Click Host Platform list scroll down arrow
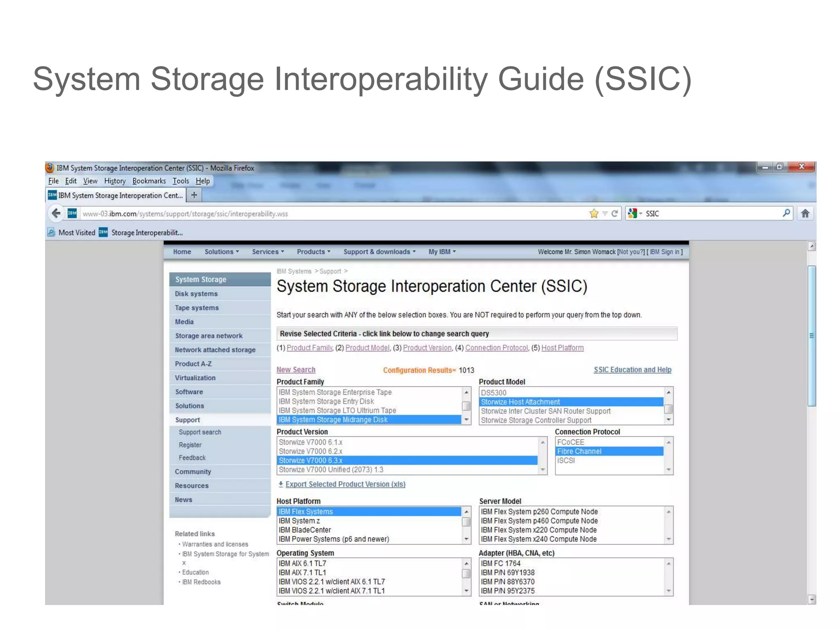Screen dimensions: 840x630 tap(466, 539)
